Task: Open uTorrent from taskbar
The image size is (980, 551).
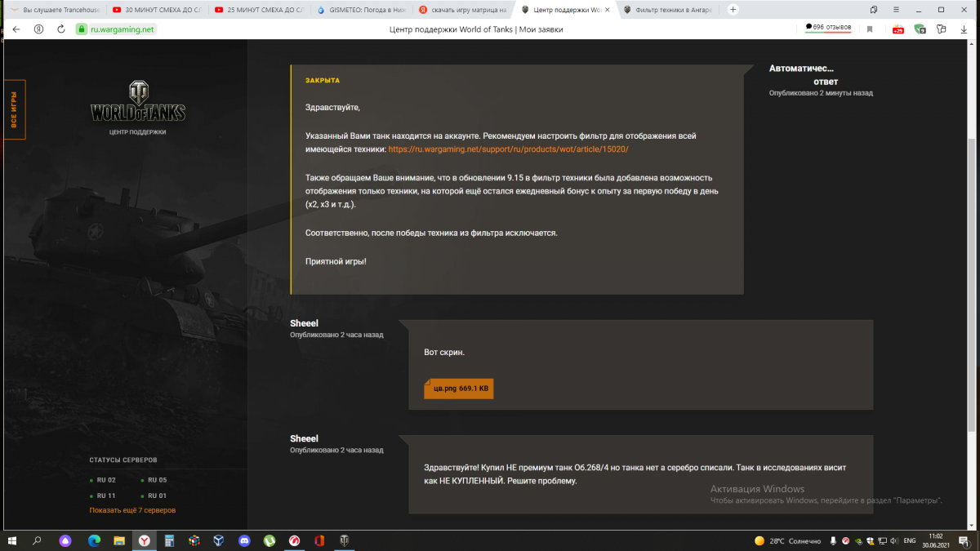Action: [269, 540]
